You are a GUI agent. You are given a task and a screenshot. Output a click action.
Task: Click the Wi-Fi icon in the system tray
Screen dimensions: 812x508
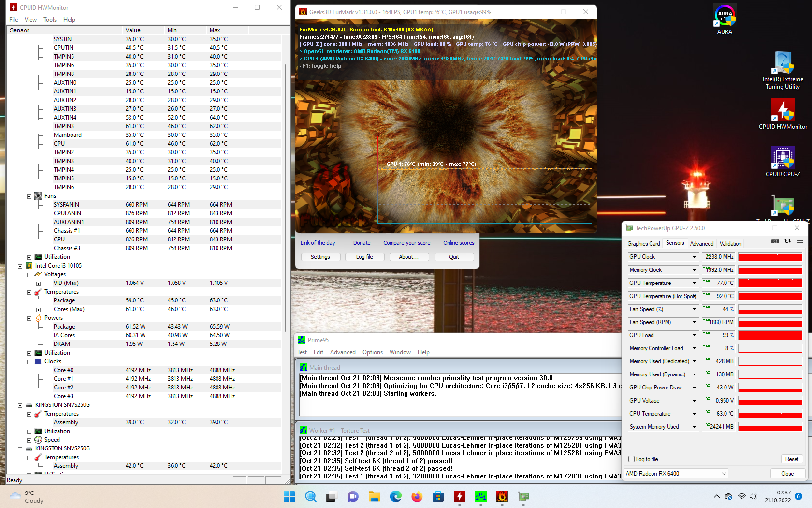(x=741, y=496)
